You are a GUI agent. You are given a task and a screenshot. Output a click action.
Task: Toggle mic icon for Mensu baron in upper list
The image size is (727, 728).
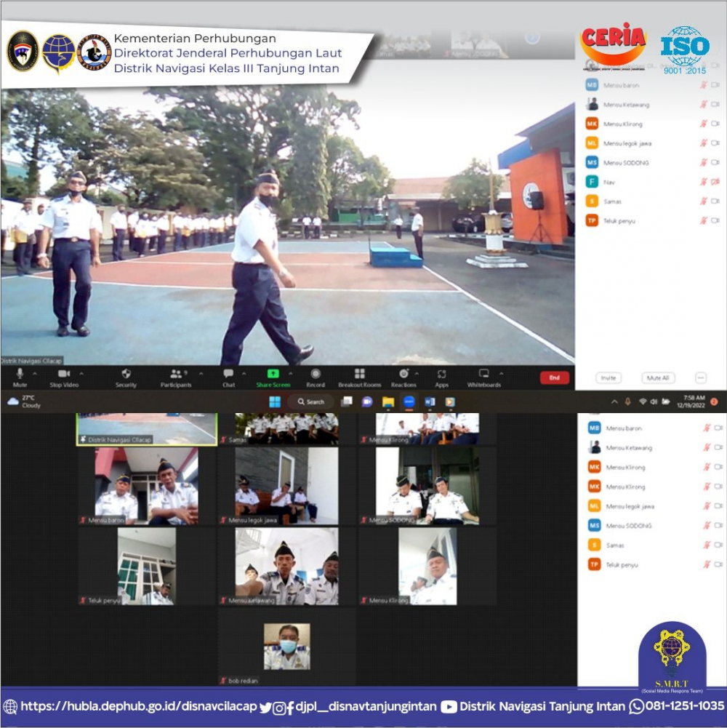click(x=703, y=85)
